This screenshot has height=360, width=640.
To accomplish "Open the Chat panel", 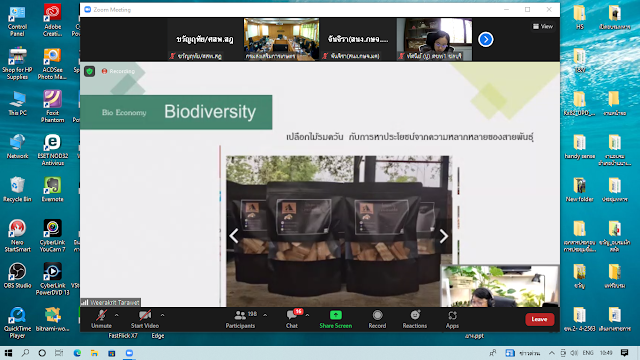I will tap(292, 319).
